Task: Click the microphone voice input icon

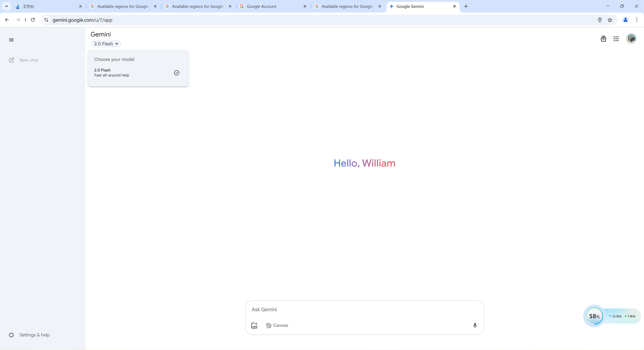Action: pyautogui.click(x=475, y=325)
